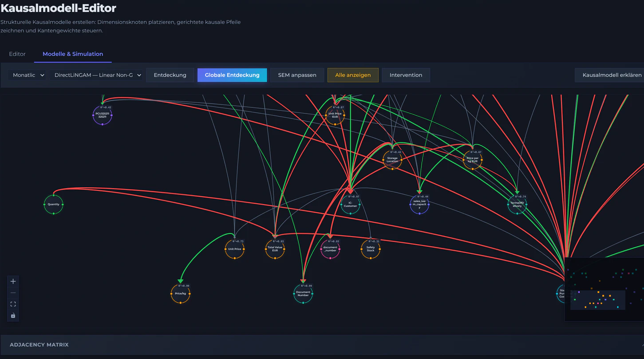
Task: Select the Price/kg node
Action: pos(181,293)
